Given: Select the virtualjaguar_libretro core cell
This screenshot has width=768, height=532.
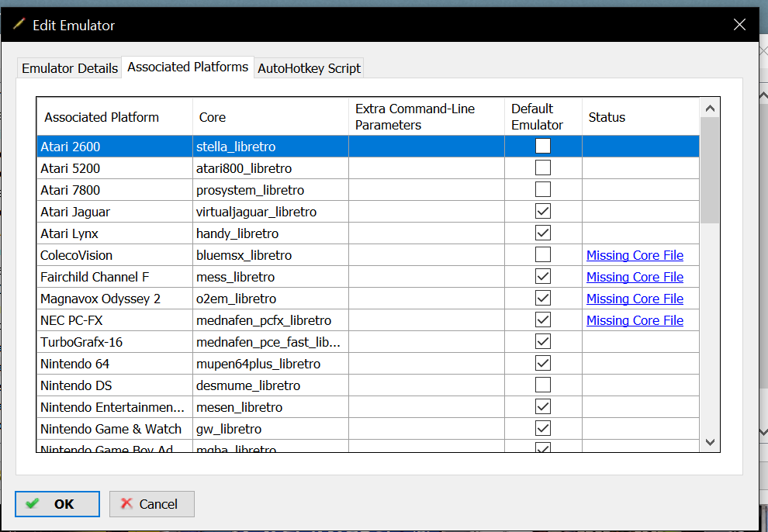Looking at the screenshot, I should (x=271, y=212).
